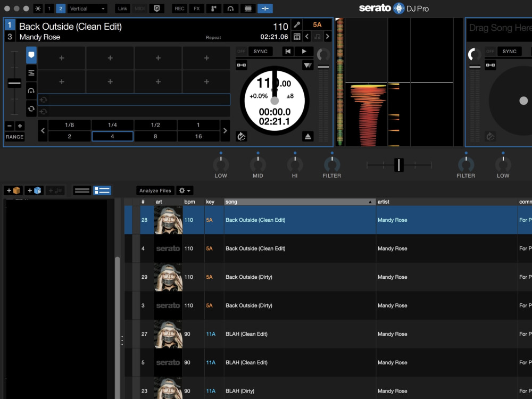Add cue point in last bottom-row slot
Image resolution: width=532 pixels, height=399 pixels.
point(206,82)
